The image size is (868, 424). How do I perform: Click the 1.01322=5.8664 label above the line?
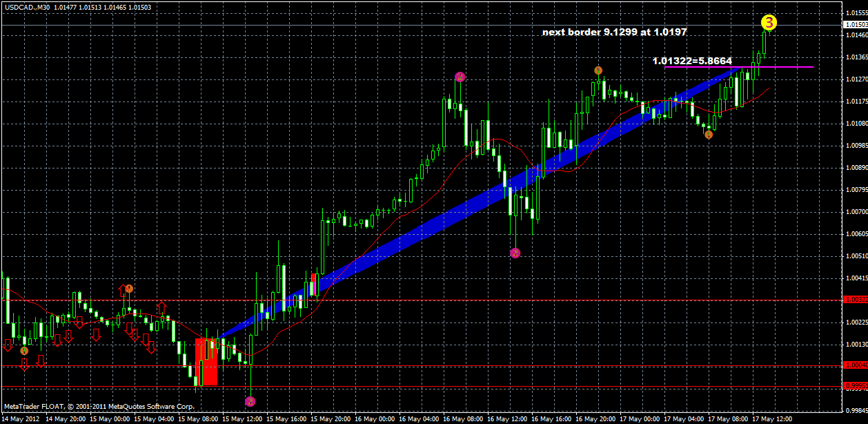pos(691,61)
